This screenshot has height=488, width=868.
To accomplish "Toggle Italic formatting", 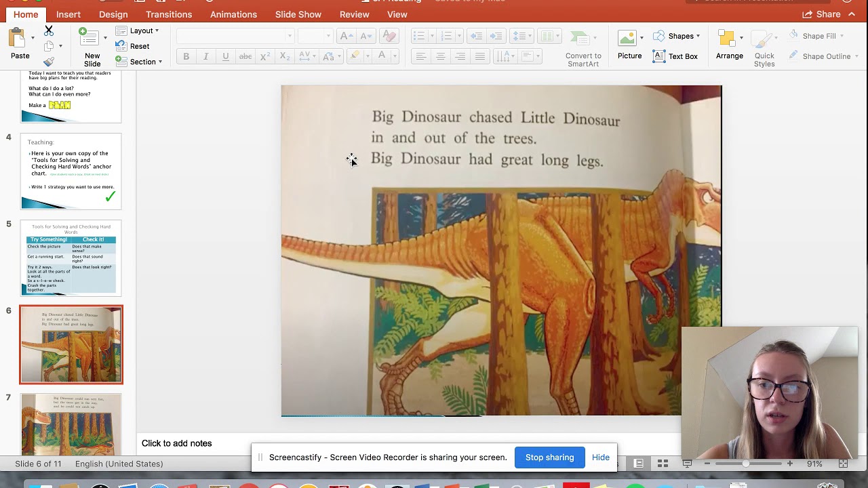I will [x=205, y=56].
